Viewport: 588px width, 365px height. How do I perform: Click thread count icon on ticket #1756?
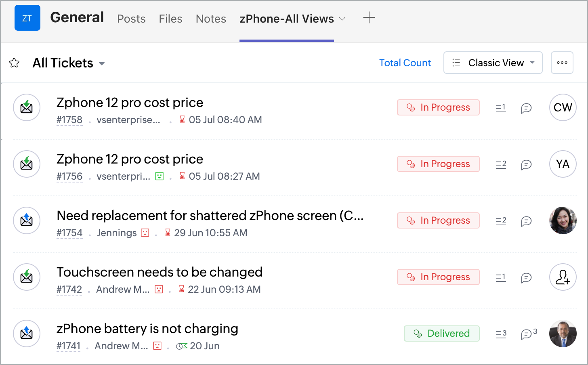[x=501, y=164]
